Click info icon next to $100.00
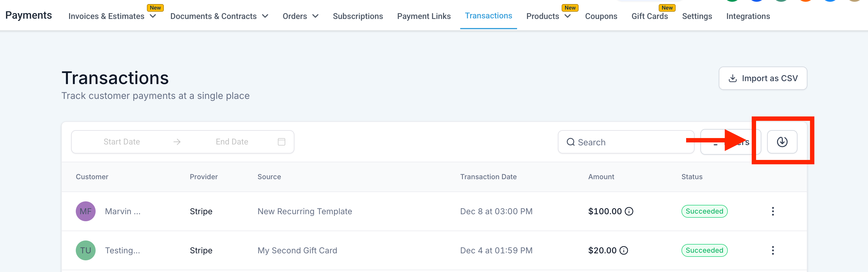 click(x=629, y=211)
